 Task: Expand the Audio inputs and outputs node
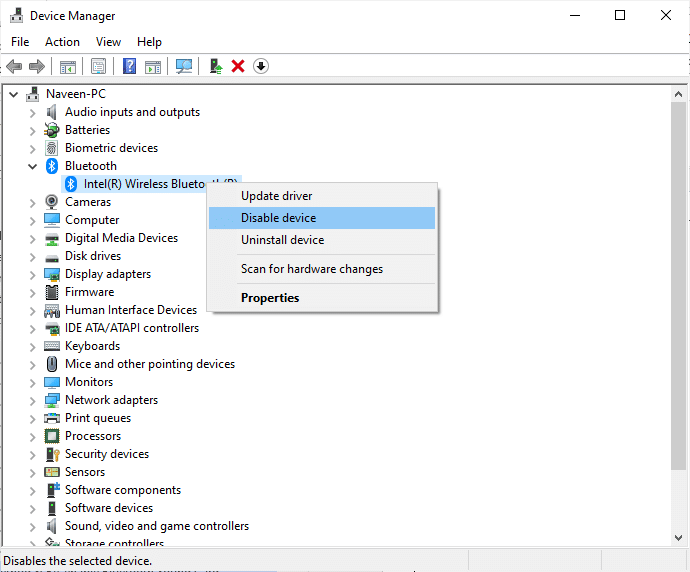point(32,112)
